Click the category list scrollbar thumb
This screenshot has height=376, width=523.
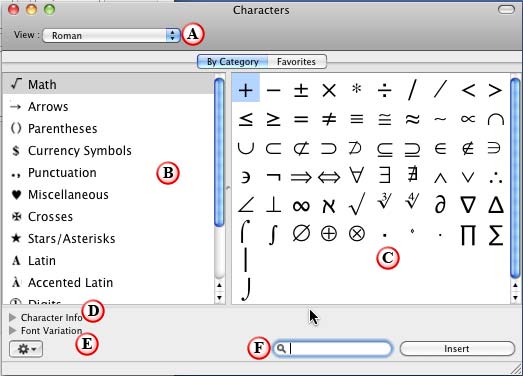click(x=219, y=152)
